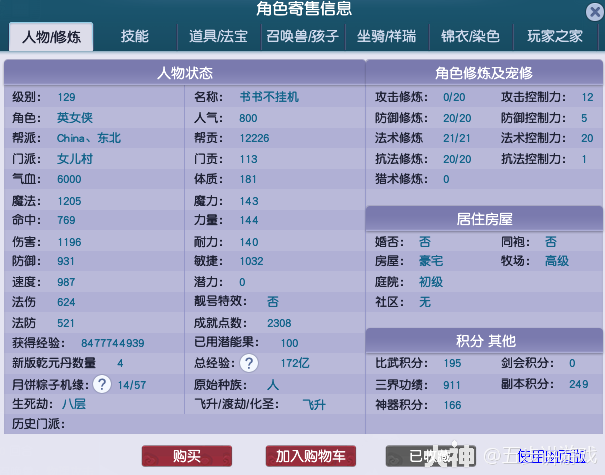Click 月饼粽子机缘 value 14/57

click(x=132, y=385)
